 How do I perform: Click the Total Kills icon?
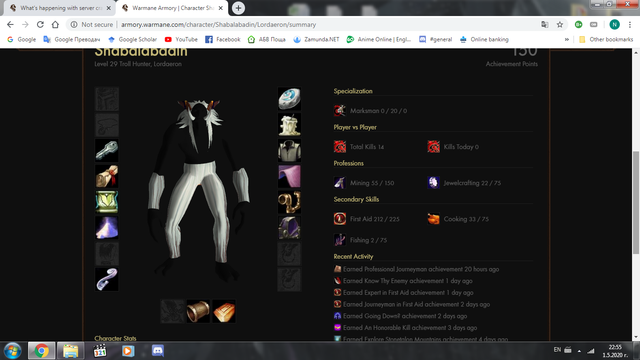pos(340,147)
